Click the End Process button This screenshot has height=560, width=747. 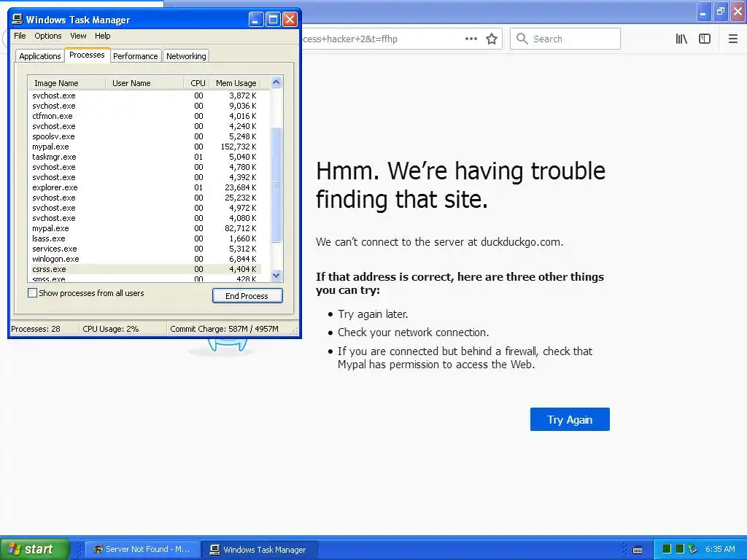click(x=247, y=296)
